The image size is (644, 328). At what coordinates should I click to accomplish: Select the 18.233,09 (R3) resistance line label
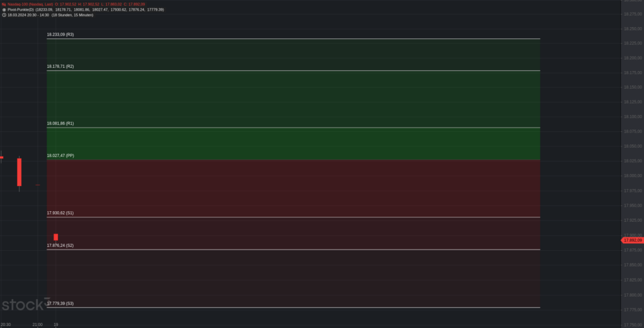pos(60,35)
